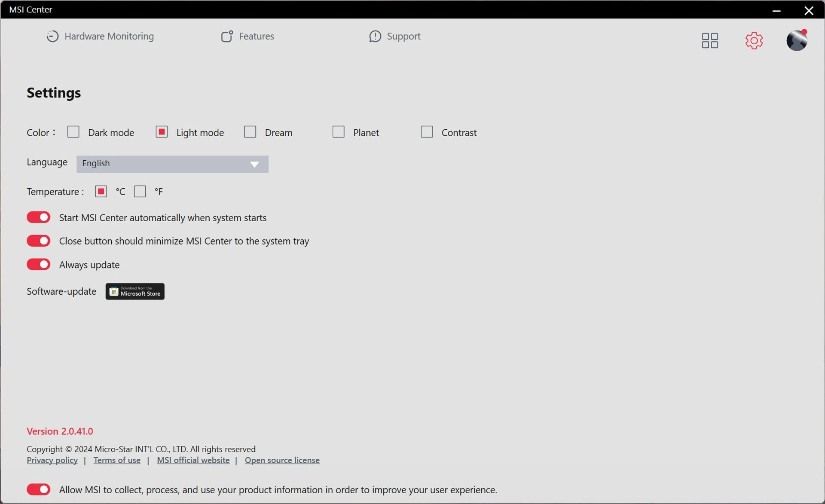Click the Copyright 2024 Micro-Star text
This screenshot has height=504, width=825.
pyautogui.click(x=141, y=449)
